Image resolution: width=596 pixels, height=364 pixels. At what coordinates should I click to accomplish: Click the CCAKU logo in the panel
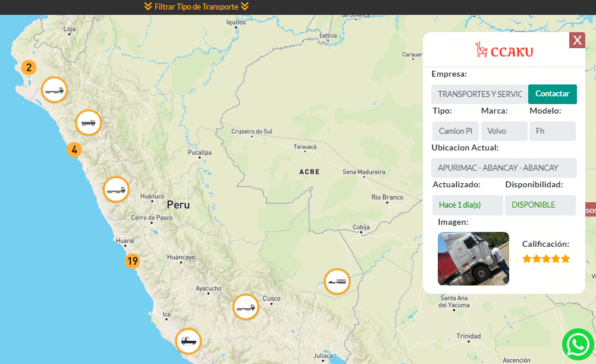click(x=504, y=51)
